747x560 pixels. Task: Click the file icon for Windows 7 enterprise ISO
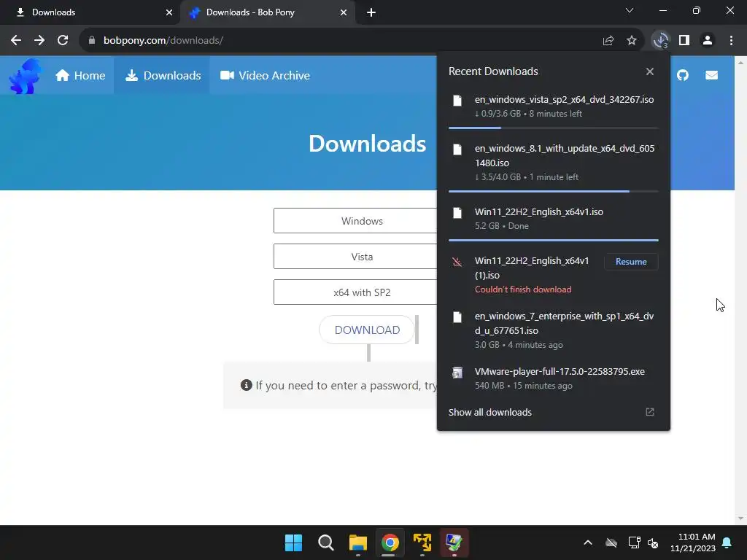(457, 317)
